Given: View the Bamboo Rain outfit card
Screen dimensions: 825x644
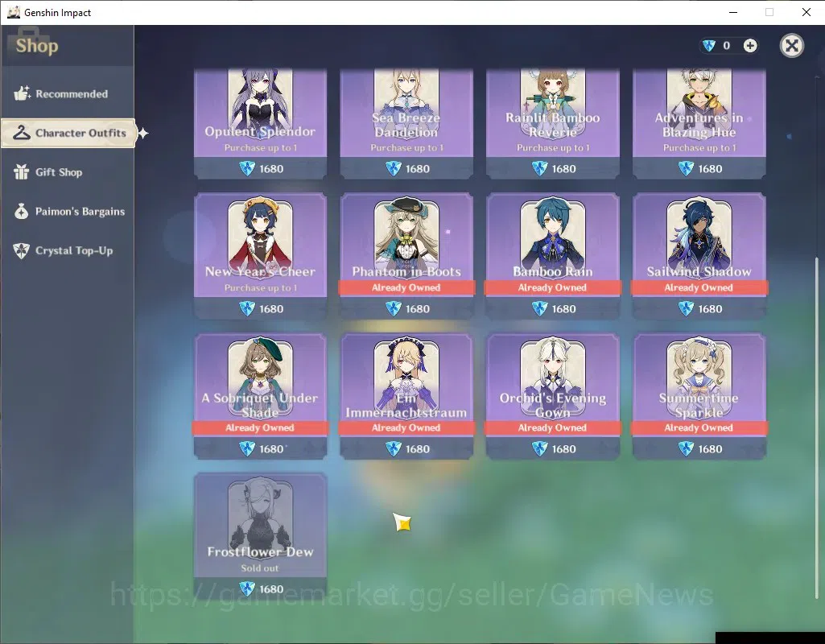Looking at the screenshot, I should coord(553,256).
